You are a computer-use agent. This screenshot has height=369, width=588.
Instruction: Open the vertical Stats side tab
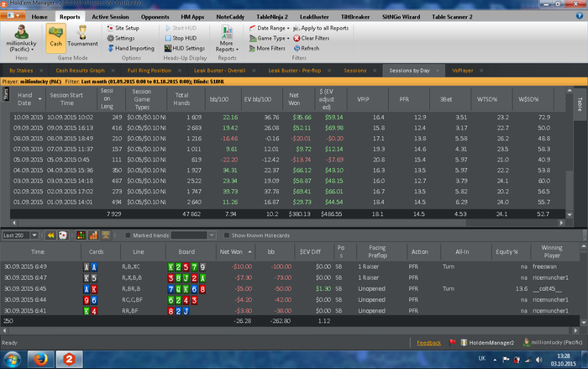(x=6, y=94)
